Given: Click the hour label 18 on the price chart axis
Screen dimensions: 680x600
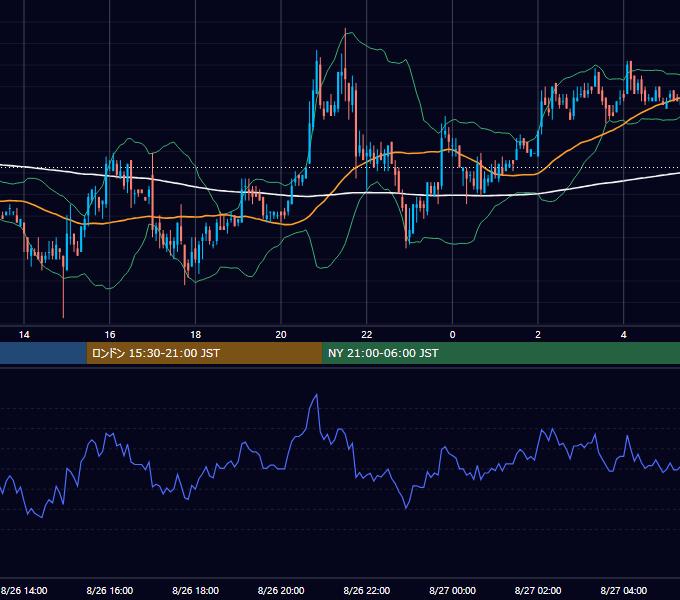Looking at the screenshot, I should [x=196, y=335].
